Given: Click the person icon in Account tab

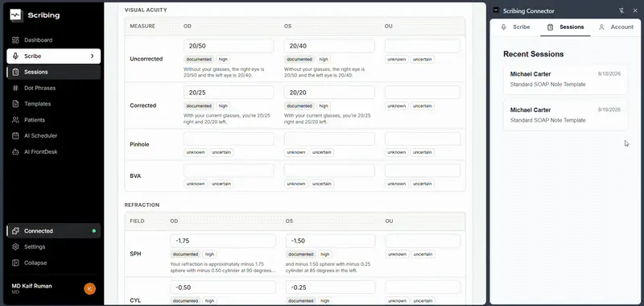Looking at the screenshot, I should [x=601, y=27].
